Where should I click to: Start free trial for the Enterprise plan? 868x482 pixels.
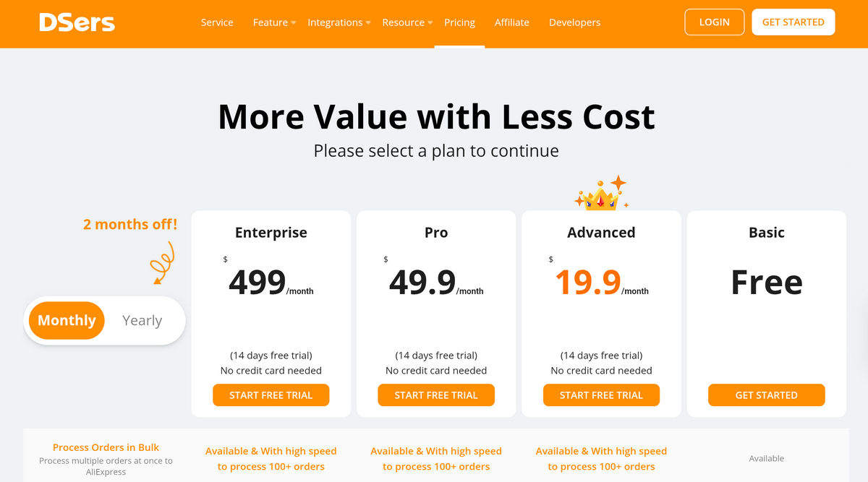pyautogui.click(x=271, y=395)
